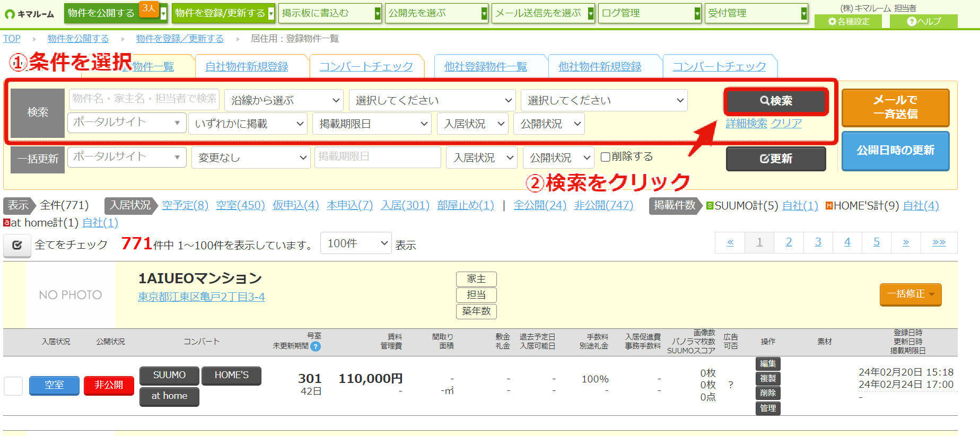Click HOME'S convert button
This screenshot has width=980, height=436.
click(231, 376)
